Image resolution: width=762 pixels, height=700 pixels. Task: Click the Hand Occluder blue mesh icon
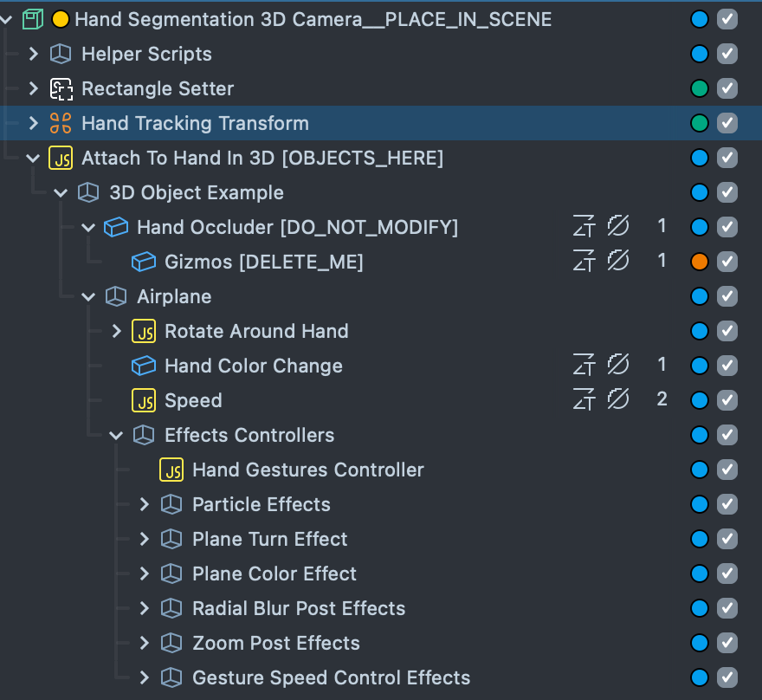click(x=115, y=227)
